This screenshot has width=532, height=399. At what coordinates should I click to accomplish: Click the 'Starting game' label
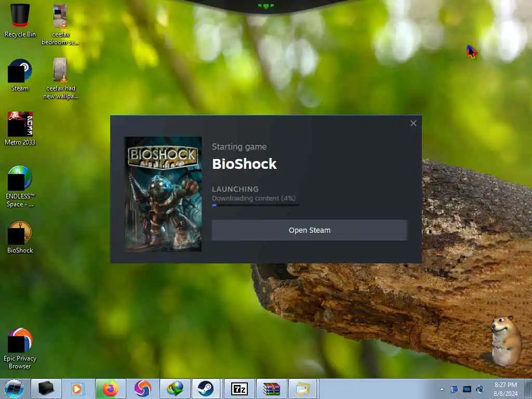click(239, 147)
